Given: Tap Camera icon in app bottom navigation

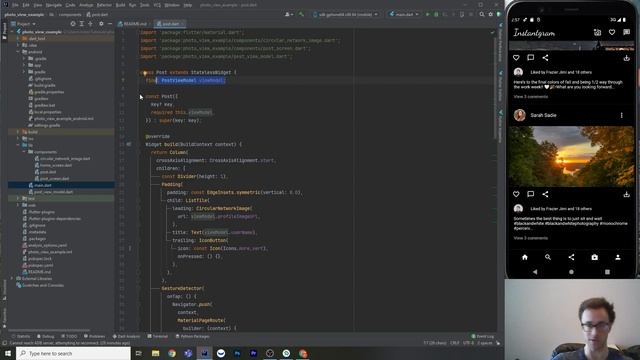Looking at the screenshot, I should click(x=595, y=257).
